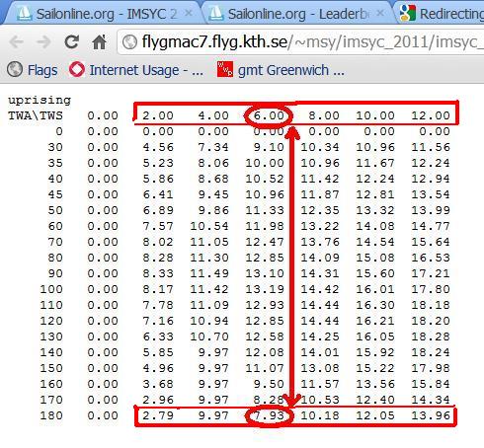
Task: Click the browser back arrow
Action: click(x=17, y=41)
